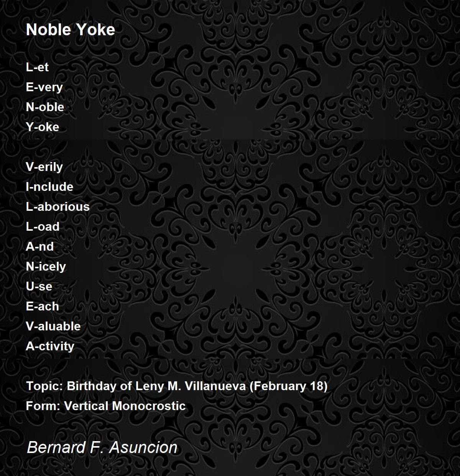Click the word A-ctivity
This screenshot has height=476, width=460.
50,346
